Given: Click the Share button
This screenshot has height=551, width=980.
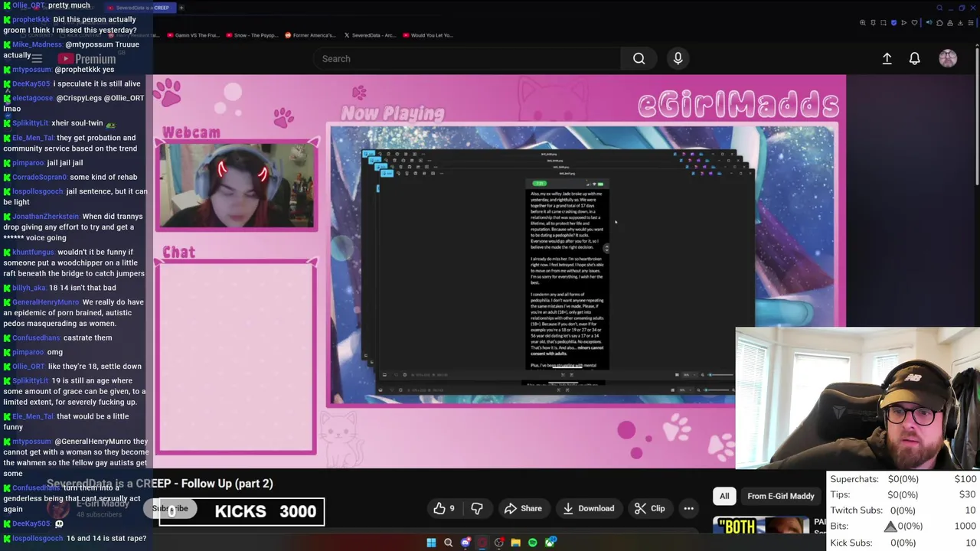Looking at the screenshot, I should pos(523,508).
